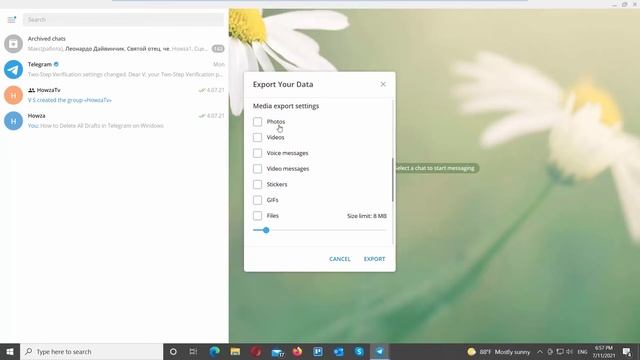The height and width of the screenshot is (360, 640).
Task: Click the export dialog scrollbar
Action: (393, 180)
